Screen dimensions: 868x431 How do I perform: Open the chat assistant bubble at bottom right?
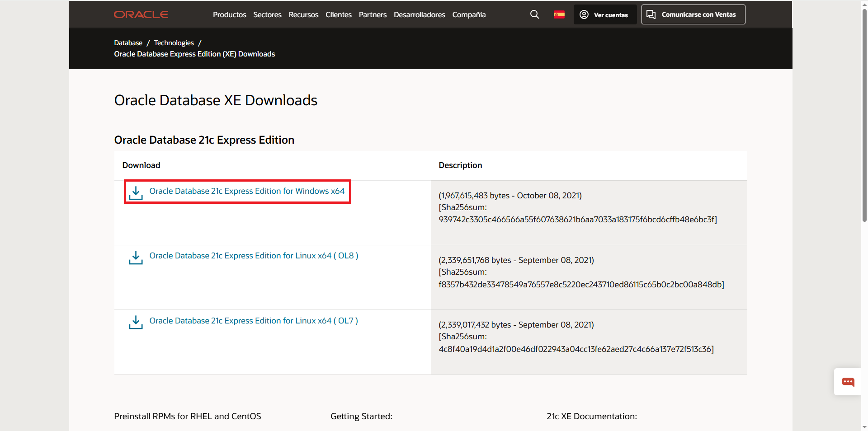848,382
